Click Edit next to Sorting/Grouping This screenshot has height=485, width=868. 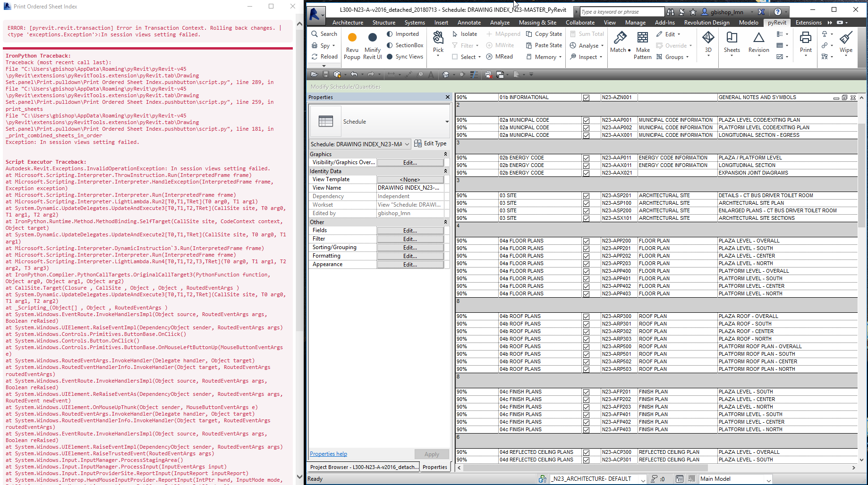(409, 247)
